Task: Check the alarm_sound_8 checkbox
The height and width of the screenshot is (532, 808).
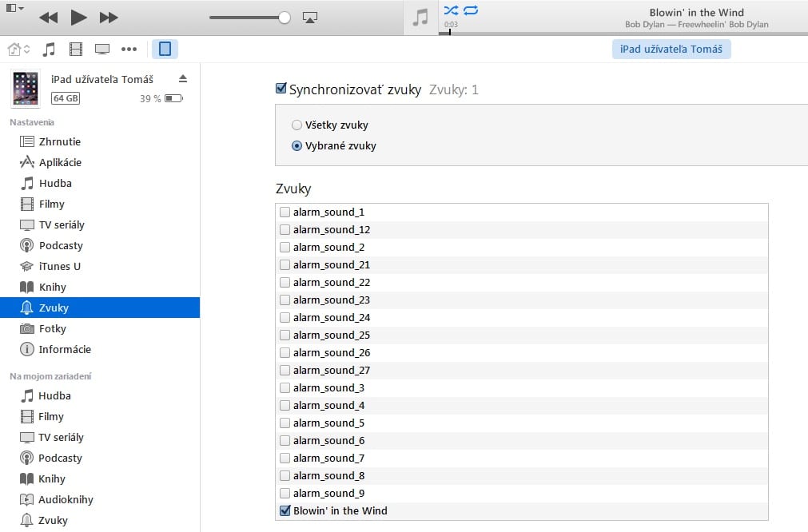Action: 285,475
